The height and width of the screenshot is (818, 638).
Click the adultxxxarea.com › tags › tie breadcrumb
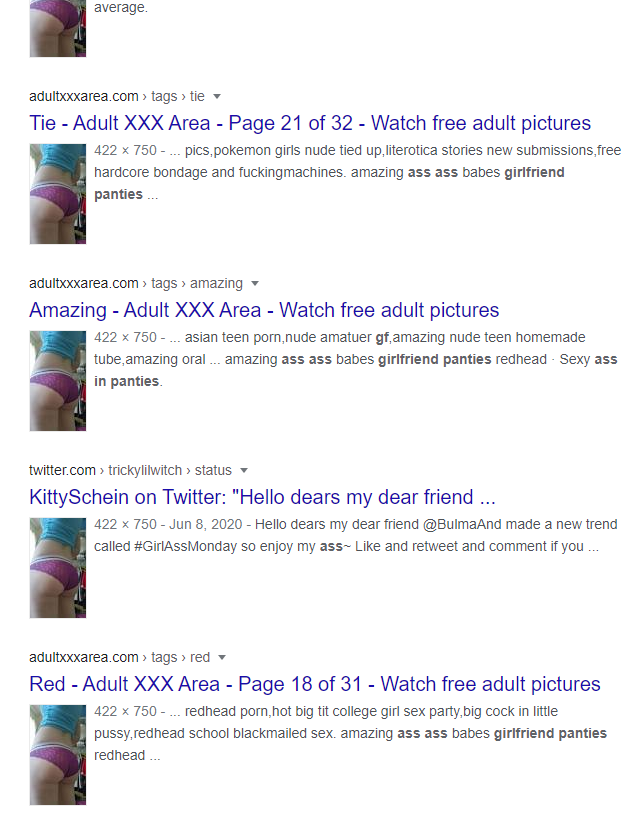click(x=117, y=97)
